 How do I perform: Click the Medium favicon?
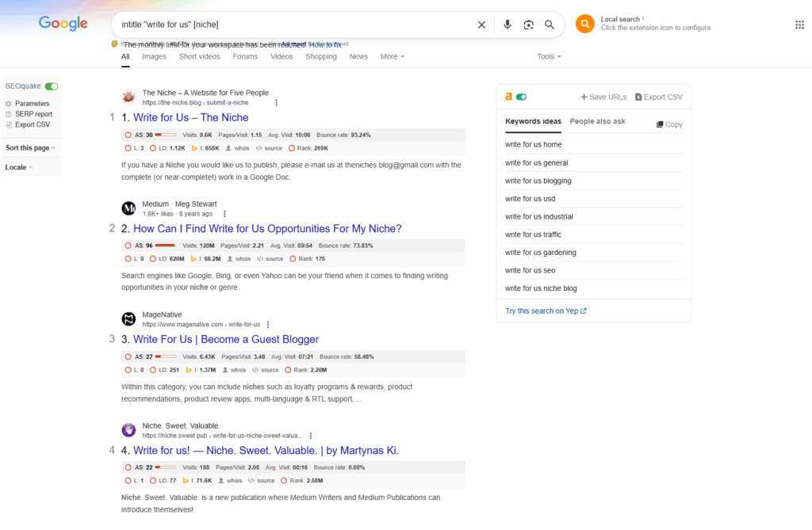coord(128,208)
